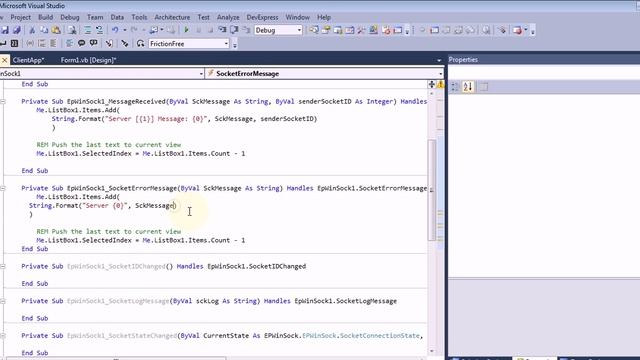Comment out selected lines via toolbar icon
The image size is (640, 360).
87,30
